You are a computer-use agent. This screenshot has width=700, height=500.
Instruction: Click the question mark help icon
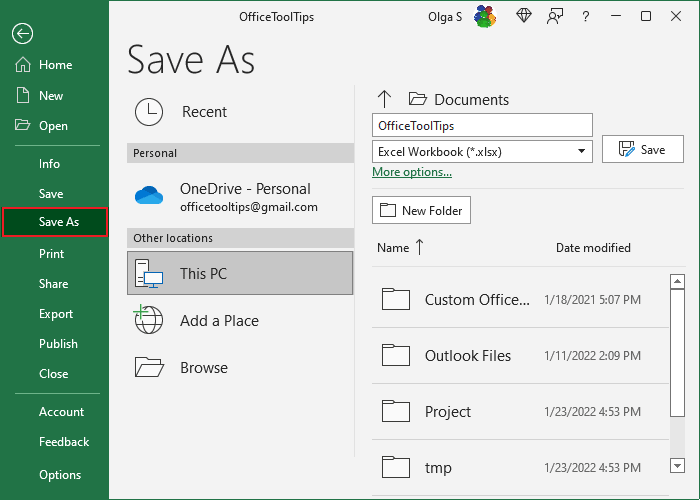pyautogui.click(x=585, y=17)
